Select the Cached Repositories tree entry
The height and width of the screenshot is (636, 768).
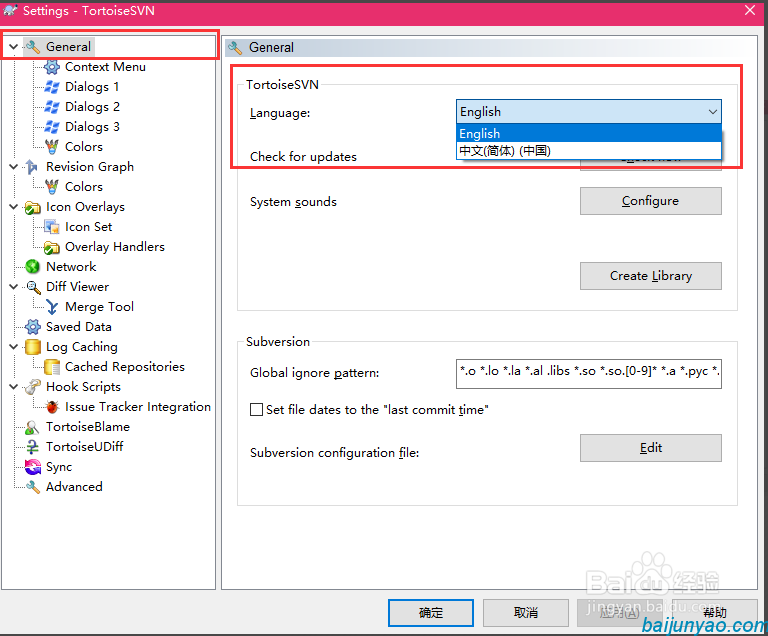(125, 367)
